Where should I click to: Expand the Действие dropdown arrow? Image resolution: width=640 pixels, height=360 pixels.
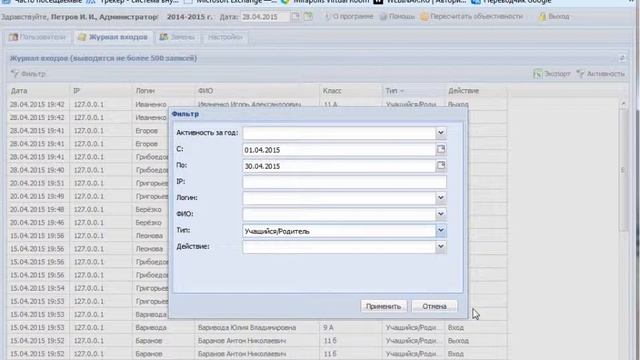coord(440,247)
